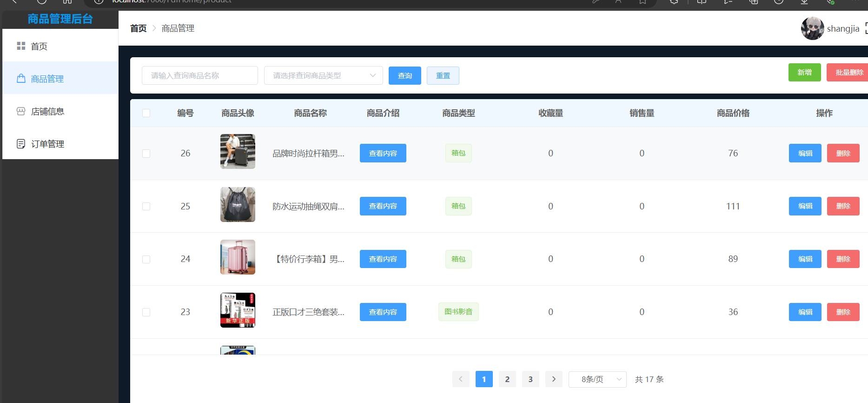Check the row 25 checkbox
Viewport: 868px width, 403px height.
146,206
